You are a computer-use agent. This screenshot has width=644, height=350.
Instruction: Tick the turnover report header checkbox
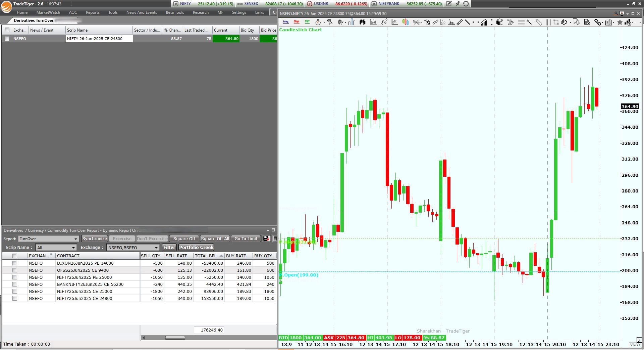pyautogui.click(x=15, y=256)
